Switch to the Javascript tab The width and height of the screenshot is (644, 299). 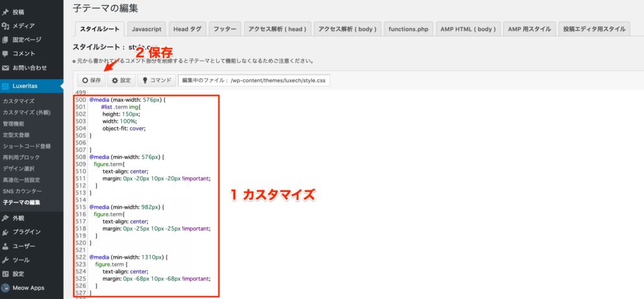click(147, 29)
